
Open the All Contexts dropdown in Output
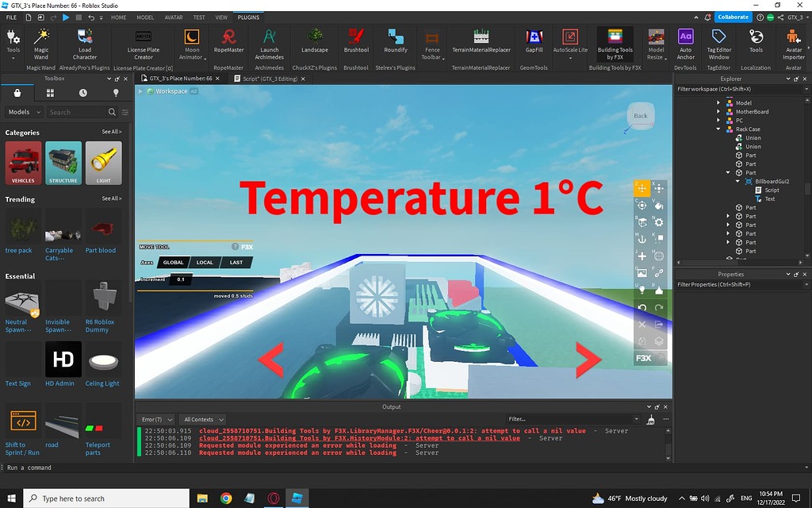click(x=204, y=419)
